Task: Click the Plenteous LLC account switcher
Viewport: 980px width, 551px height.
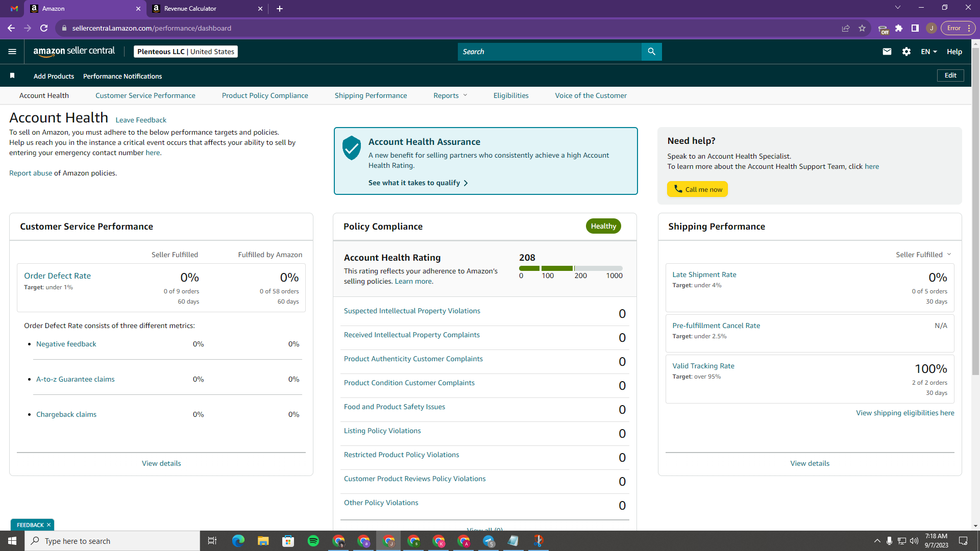Action: [x=186, y=52]
